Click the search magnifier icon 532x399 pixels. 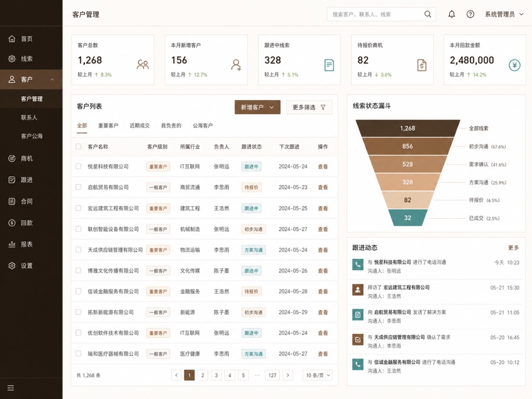pyautogui.click(x=428, y=14)
